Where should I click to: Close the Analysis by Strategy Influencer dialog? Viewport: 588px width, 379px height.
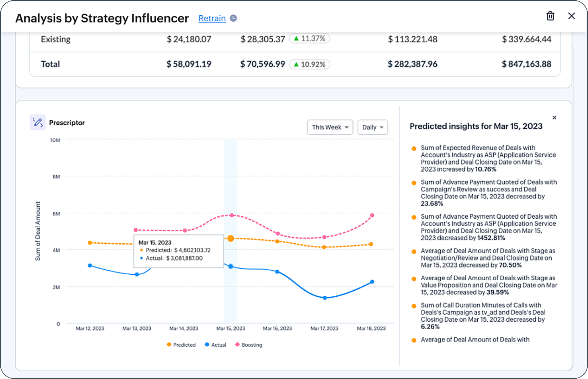pyautogui.click(x=572, y=16)
